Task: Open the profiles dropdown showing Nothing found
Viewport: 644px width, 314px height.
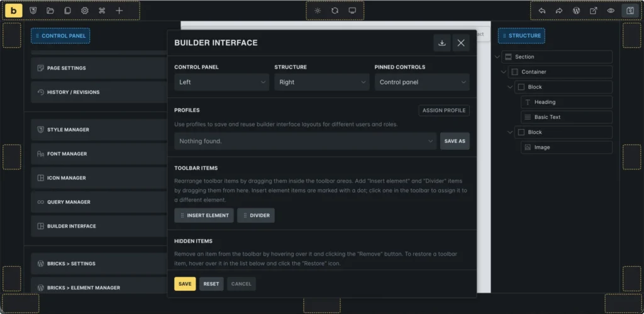Action: tap(305, 141)
